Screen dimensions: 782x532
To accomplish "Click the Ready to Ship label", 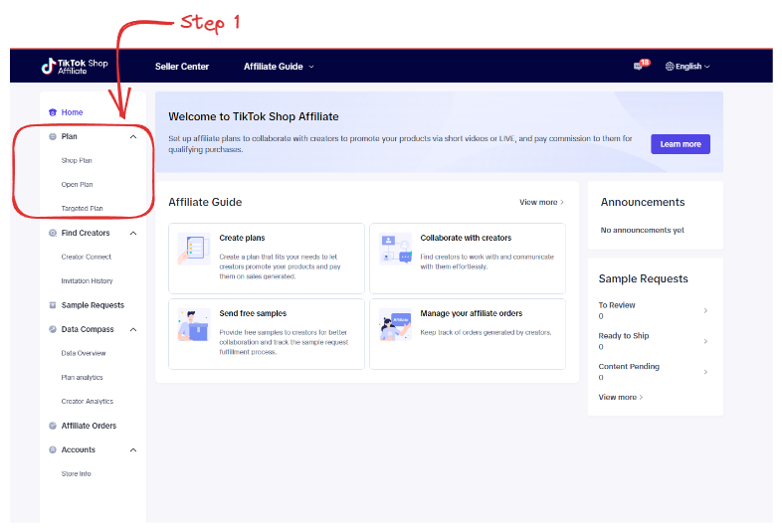I will (624, 336).
